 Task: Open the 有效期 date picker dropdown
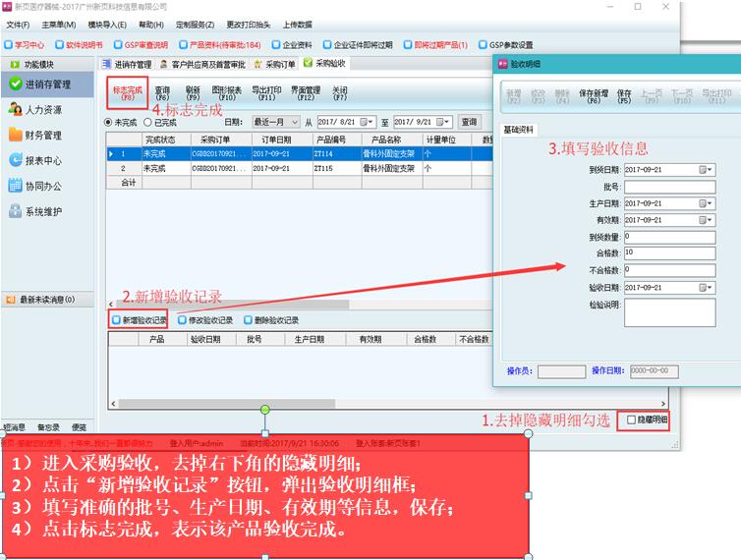pos(705,220)
